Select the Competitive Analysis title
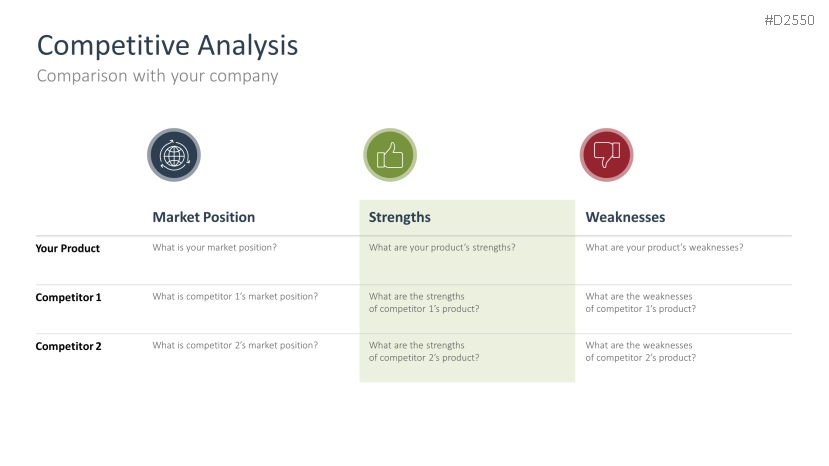The height and width of the screenshot is (466, 829). (x=167, y=45)
